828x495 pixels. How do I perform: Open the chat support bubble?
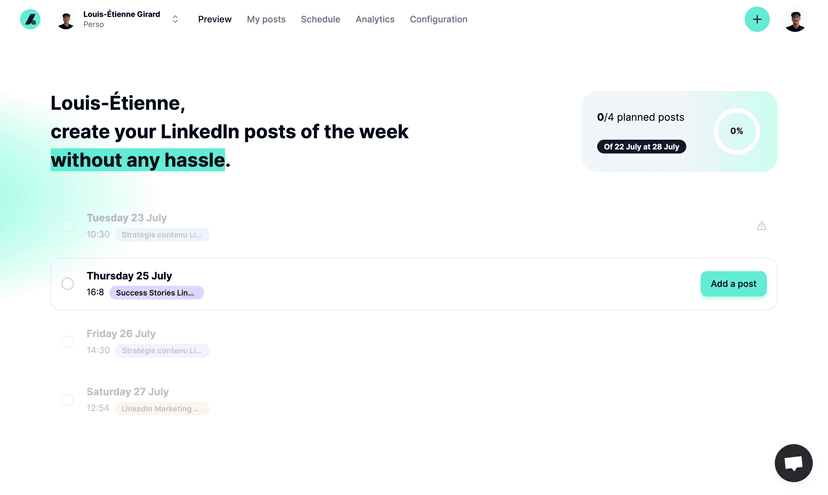793,463
